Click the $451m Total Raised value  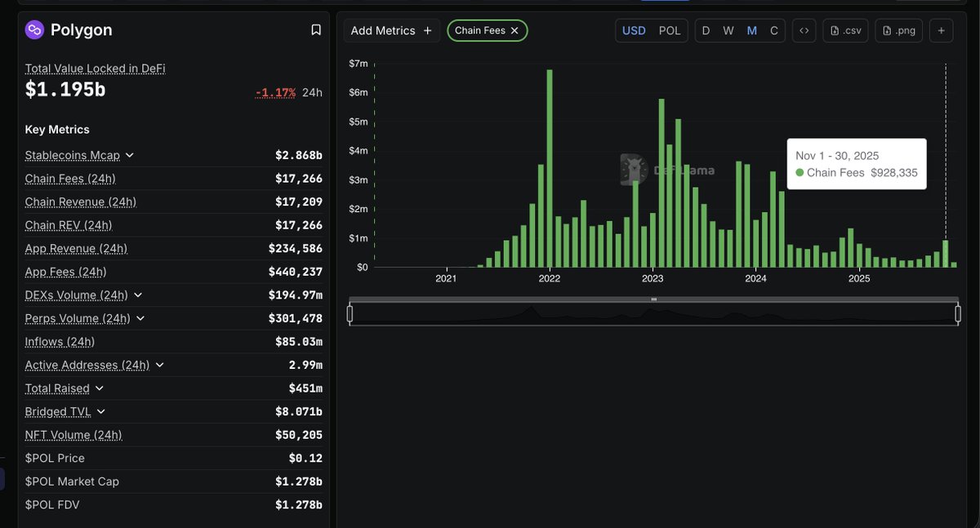(x=305, y=388)
